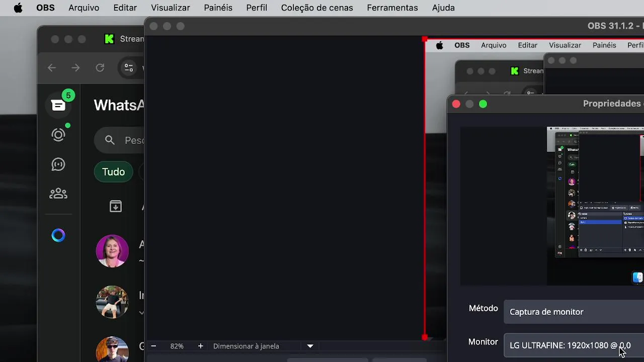The image size is (644, 362).
Task: Click Visualizar inside the mirrored preview menu
Action: coord(565,45)
